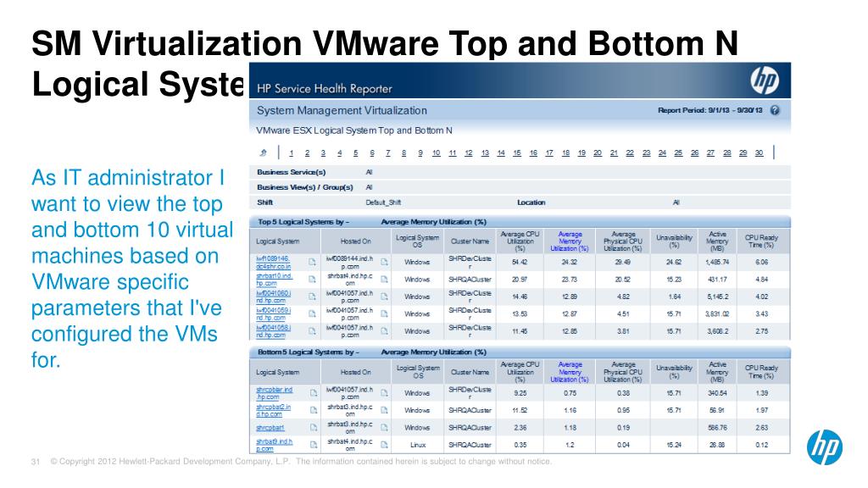
Task: Open document icon next to shrbat10.ind.hp.com
Action: 312,280
